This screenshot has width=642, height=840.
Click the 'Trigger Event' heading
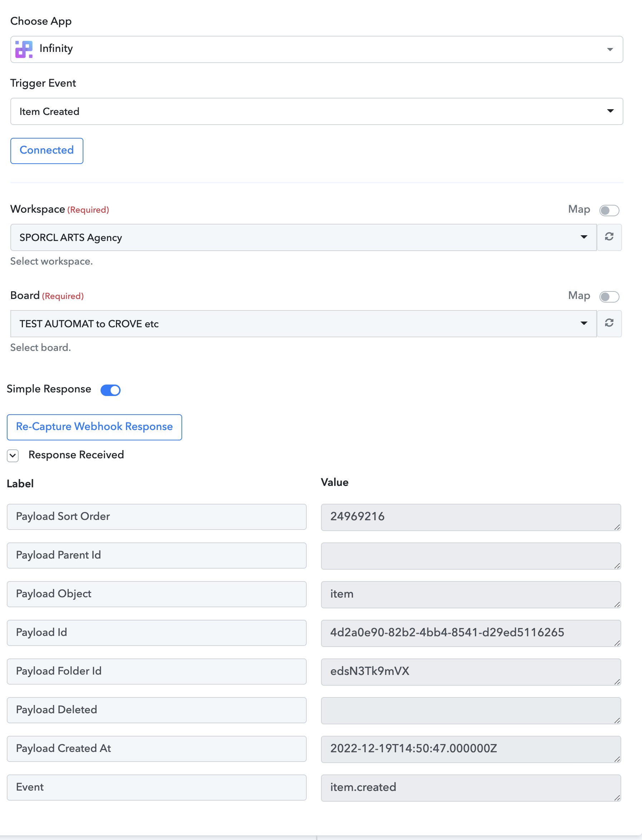point(43,83)
